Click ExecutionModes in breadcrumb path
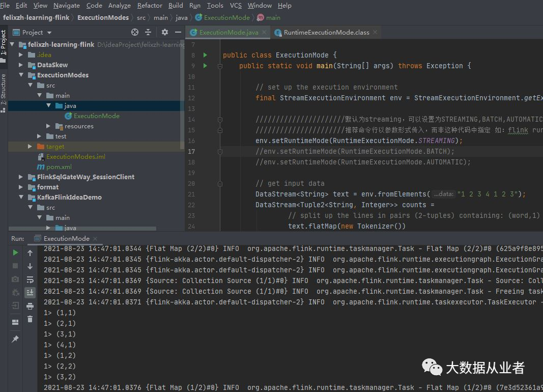 pos(103,17)
